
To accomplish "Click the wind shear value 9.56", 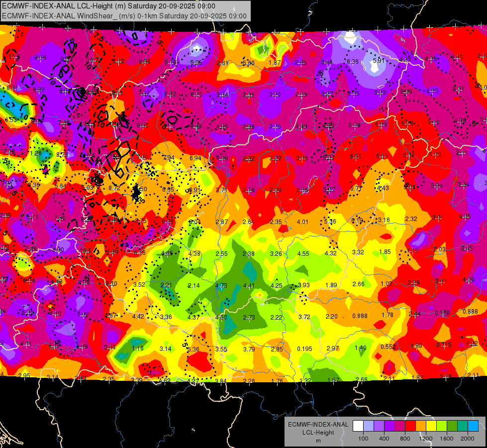I will 40,58.
